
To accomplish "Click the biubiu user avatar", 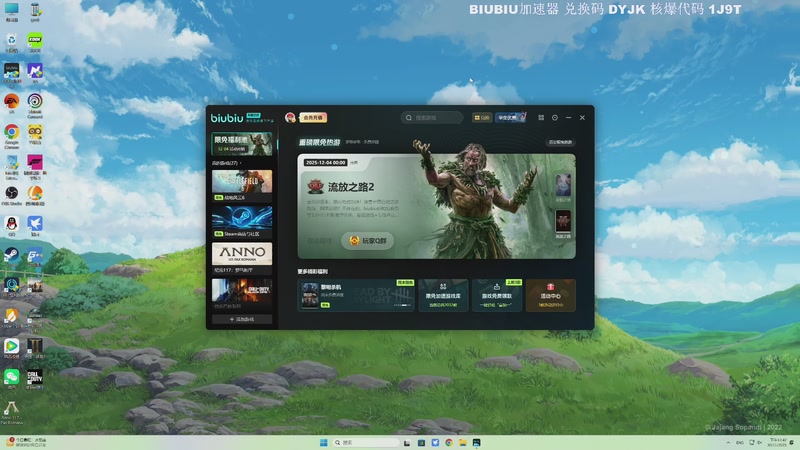I will click(290, 117).
